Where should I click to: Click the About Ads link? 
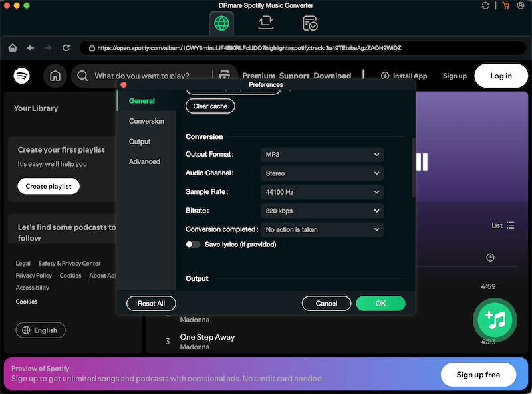point(103,276)
